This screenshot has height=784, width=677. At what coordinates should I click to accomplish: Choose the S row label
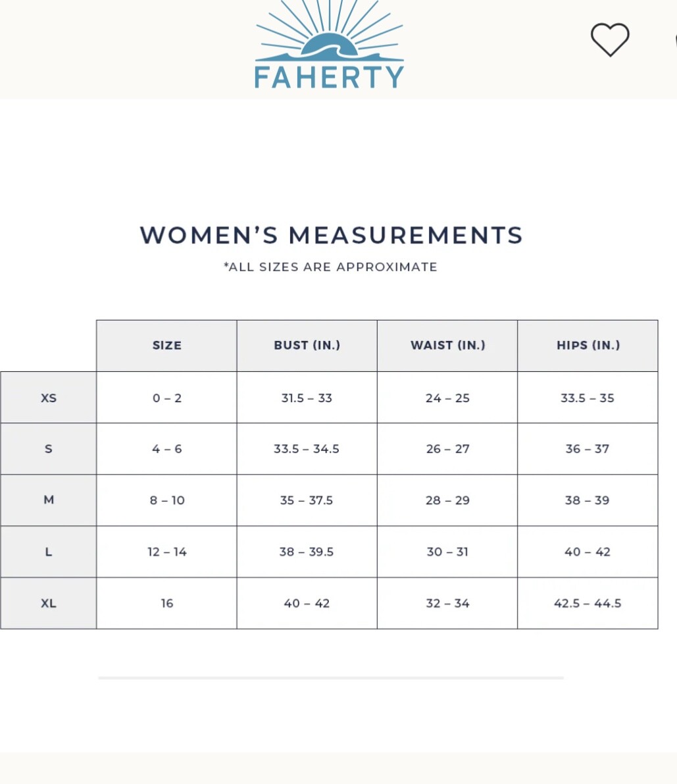click(x=49, y=449)
